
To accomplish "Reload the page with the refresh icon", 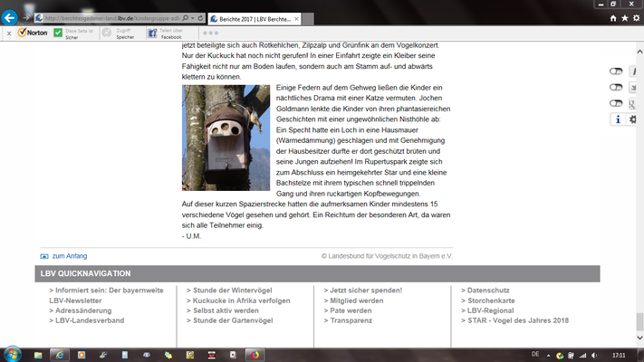I will 200,18.
